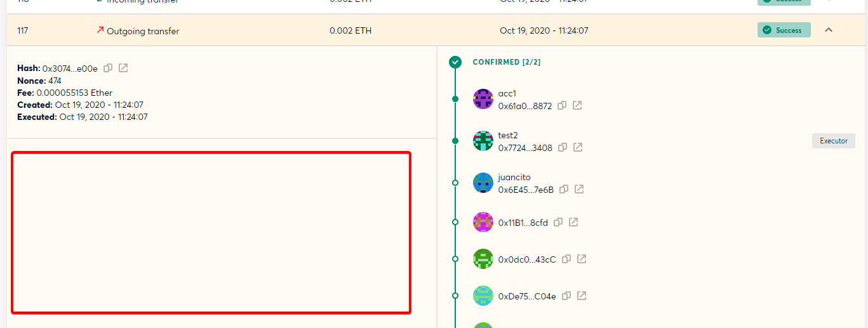Copy address 0x0dc0...43cC
This screenshot has height=328, width=868.
[x=566, y=259]
